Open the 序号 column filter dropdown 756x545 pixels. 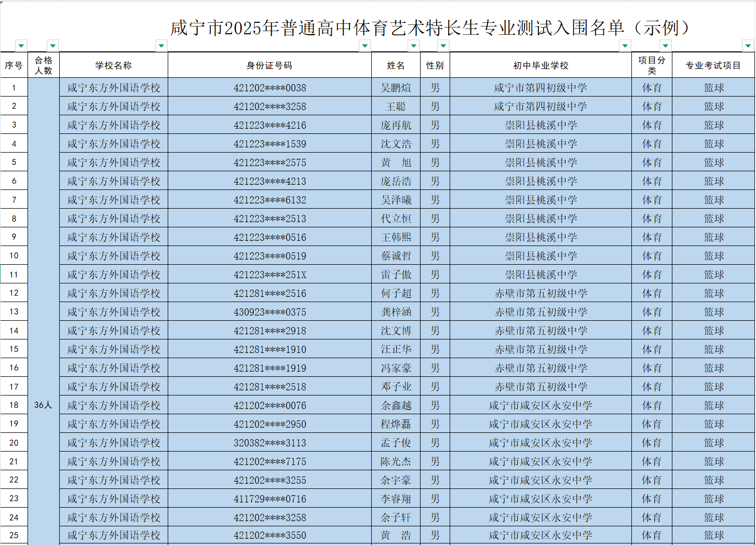click(21, 46)
